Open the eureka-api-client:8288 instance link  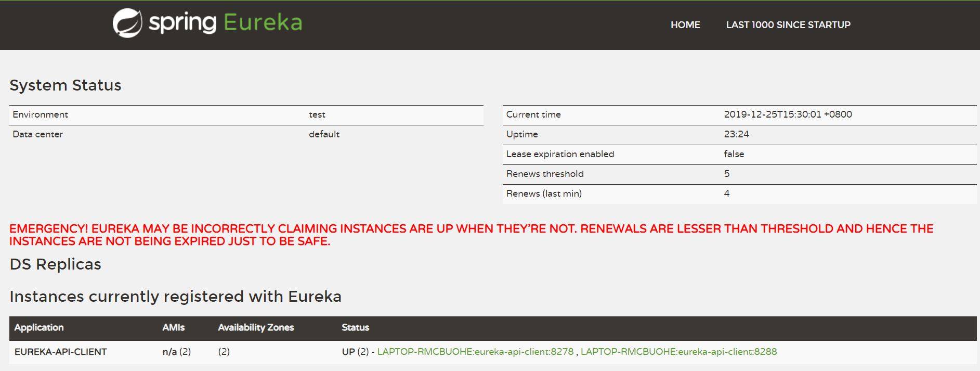click(x=678, y=352)
